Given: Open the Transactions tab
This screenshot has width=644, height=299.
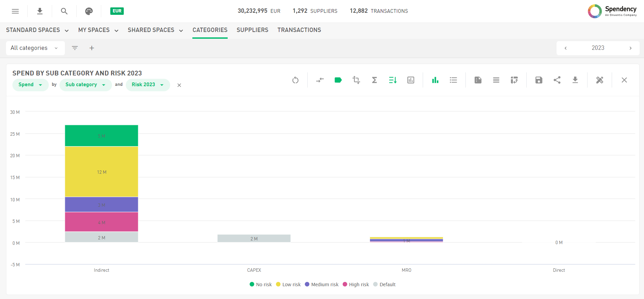Looking at the screenshot, I should tap(299, 30).
